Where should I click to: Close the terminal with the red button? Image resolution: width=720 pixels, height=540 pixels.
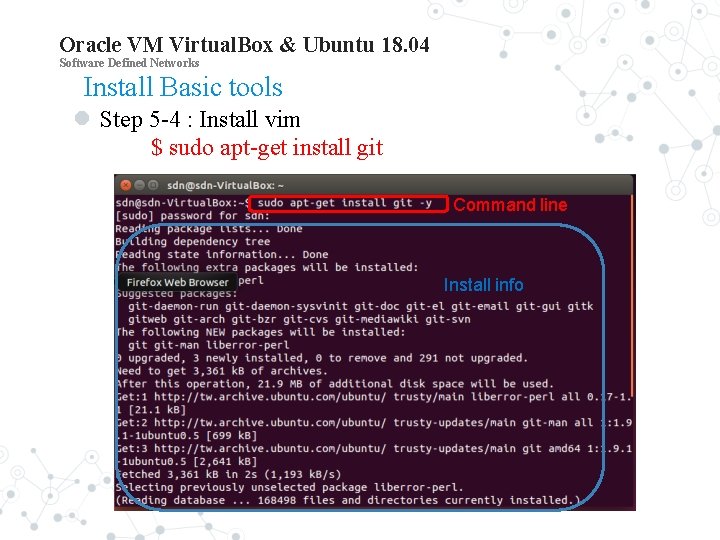[126, 186]
